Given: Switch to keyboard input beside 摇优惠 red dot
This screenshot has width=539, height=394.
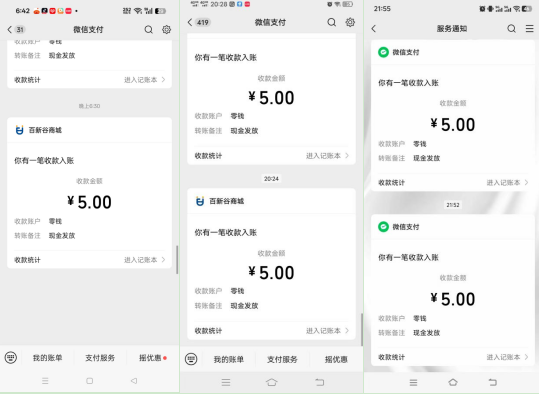Looking at the screenshot, I should click(11, 358).
